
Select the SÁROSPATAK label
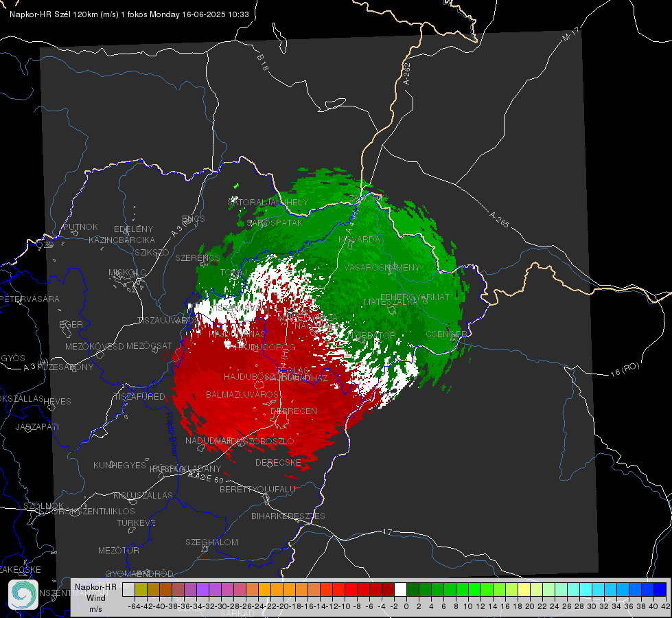pyautogui.click(x=275, y=222)
